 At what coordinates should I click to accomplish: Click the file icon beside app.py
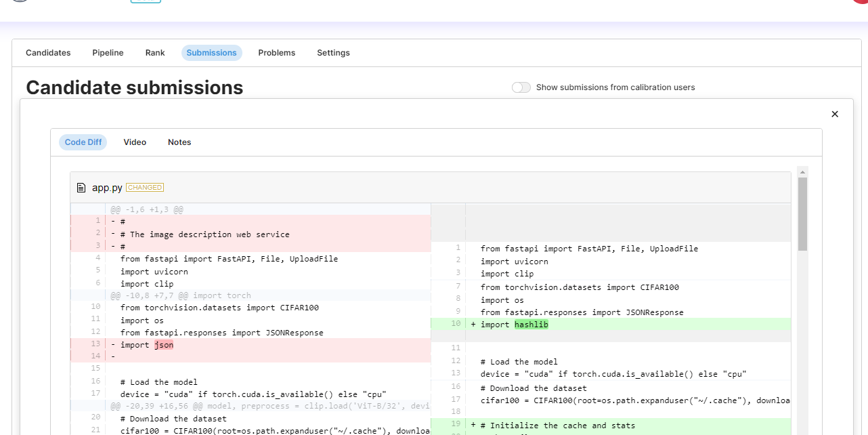click(x=81, y=188)
